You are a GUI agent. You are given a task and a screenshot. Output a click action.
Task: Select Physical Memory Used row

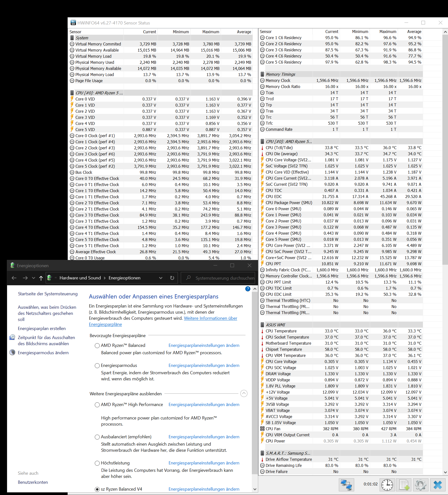click(161, 62)
